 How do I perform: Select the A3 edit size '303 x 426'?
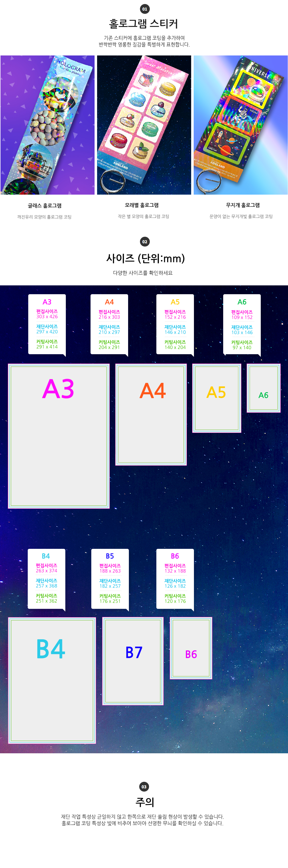47,317
